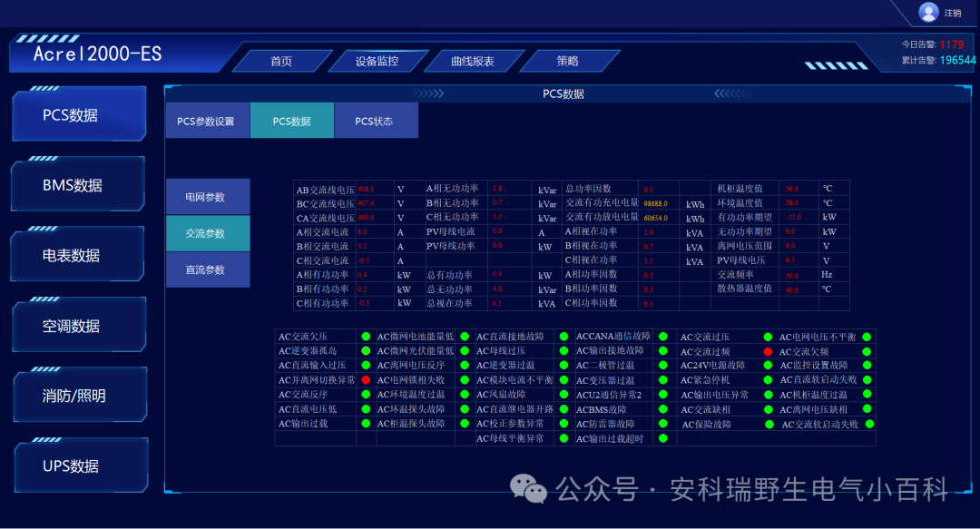Viewport: 980px width, 529px height.
Task: Click the 注销 logout link
Action: pos(953,13)
